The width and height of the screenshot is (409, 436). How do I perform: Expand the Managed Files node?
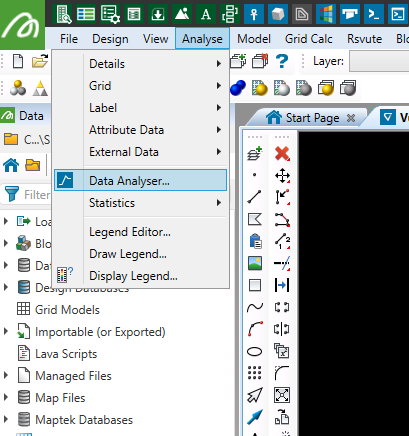click(6, 375)
